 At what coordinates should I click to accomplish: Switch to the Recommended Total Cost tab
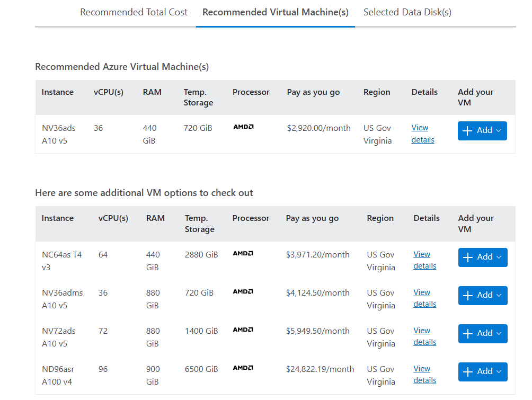point(134,12)
